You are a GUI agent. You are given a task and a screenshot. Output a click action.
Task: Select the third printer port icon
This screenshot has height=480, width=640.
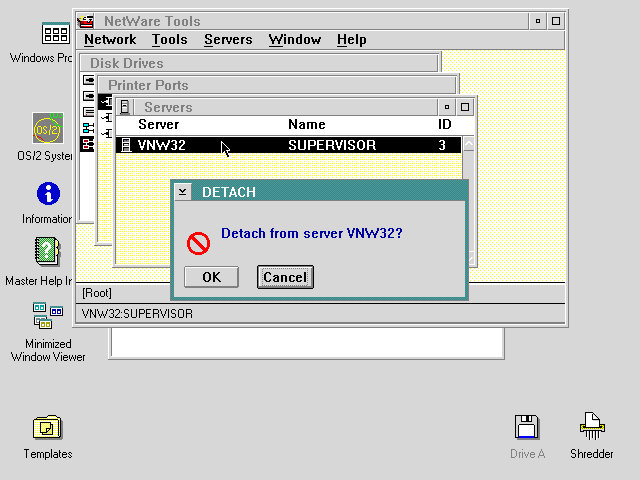107,133
